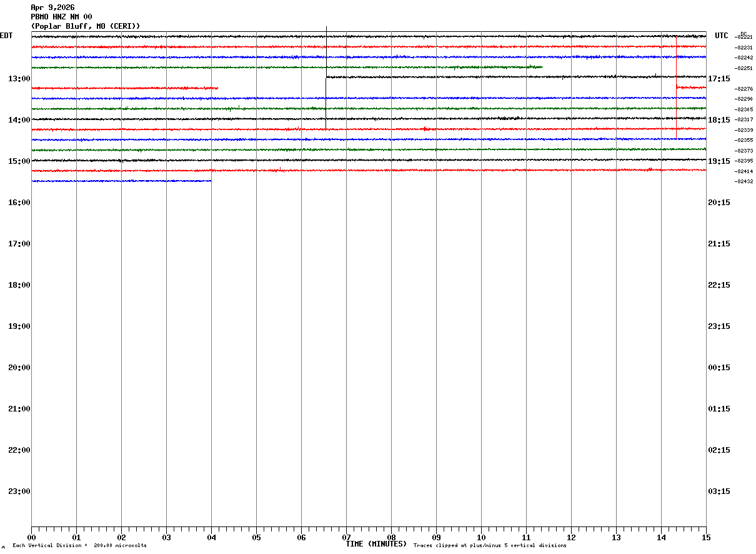Pick the DC offset value -82355
The image size is (756, 554).
point(744,140)
